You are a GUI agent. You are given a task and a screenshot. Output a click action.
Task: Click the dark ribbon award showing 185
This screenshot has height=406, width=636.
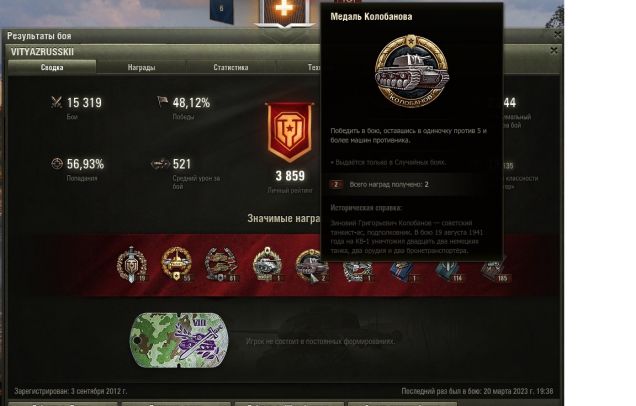(494, 269)
